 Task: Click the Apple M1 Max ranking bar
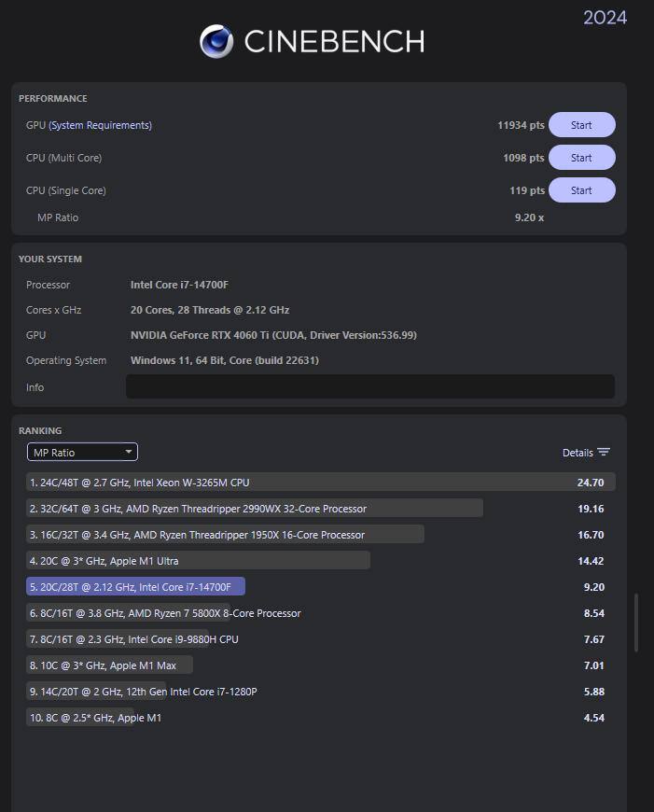coord(107,665)
